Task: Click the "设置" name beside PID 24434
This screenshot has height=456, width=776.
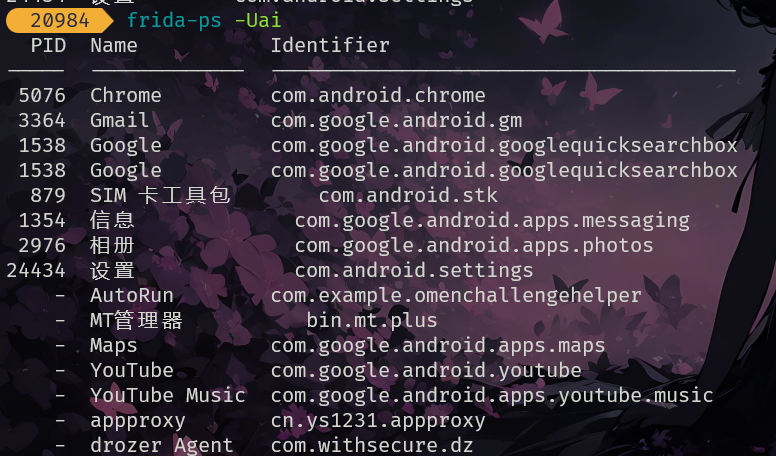Action: 112,271
